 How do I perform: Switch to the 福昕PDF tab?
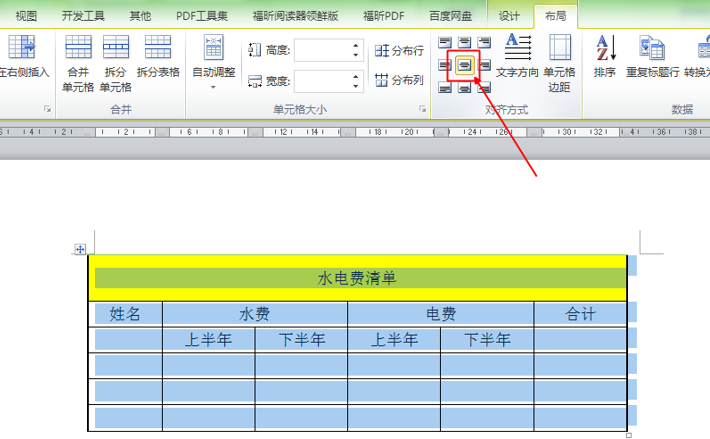click(384, 16)
